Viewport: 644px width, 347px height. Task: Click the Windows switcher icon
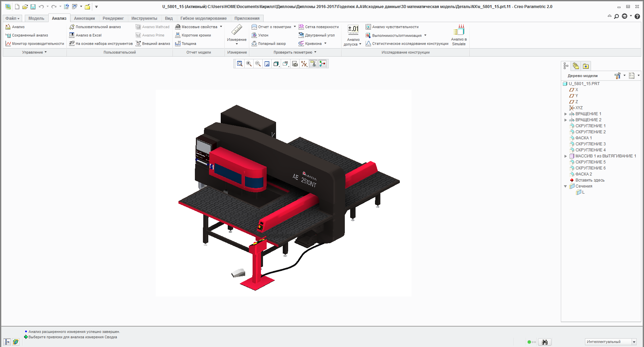[74, 7]
